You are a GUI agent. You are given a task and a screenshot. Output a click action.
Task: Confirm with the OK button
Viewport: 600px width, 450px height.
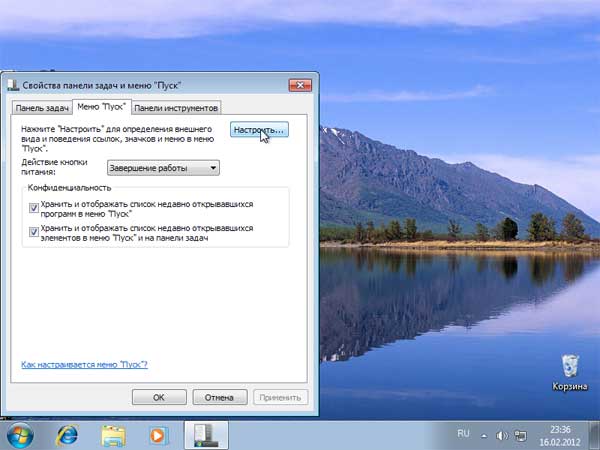pos(159,397)
